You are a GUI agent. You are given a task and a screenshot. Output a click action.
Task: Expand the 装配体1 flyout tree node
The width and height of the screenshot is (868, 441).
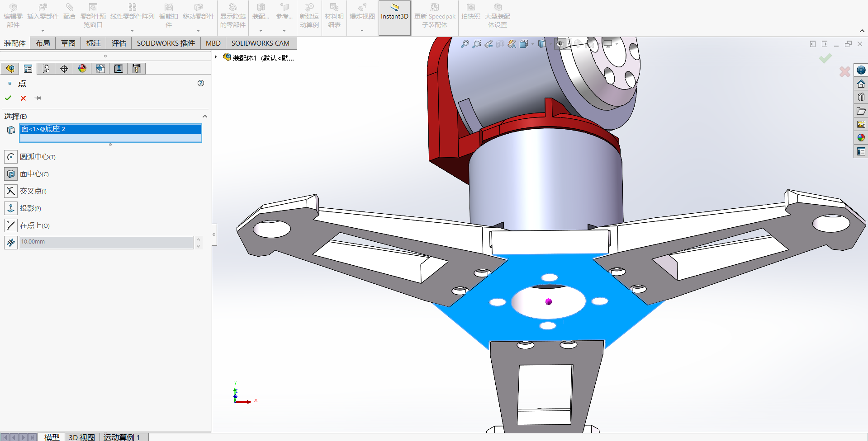216,57
